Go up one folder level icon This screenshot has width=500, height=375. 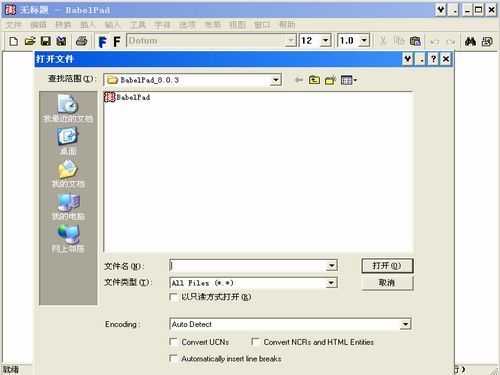tap(314, 80)
